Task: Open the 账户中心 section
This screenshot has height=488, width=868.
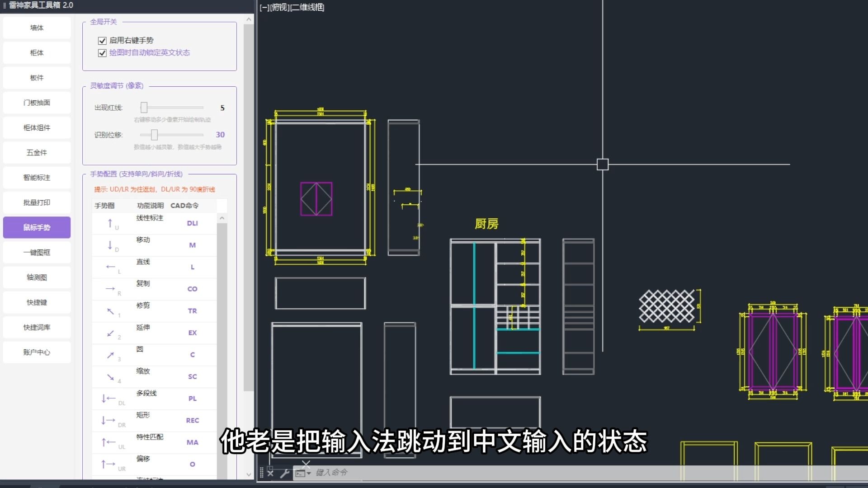Action: pyautogui.click(x=37, y=352)
